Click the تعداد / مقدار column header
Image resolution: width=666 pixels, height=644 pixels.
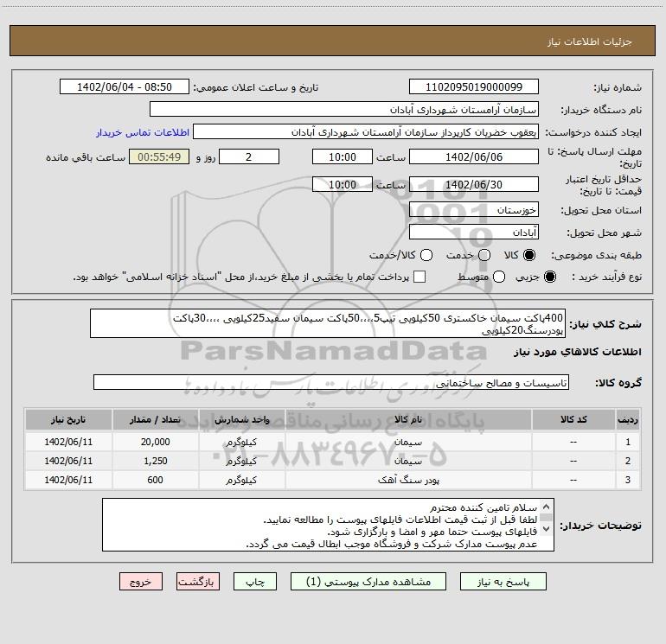pyautogui.click(x=155, y=420)
